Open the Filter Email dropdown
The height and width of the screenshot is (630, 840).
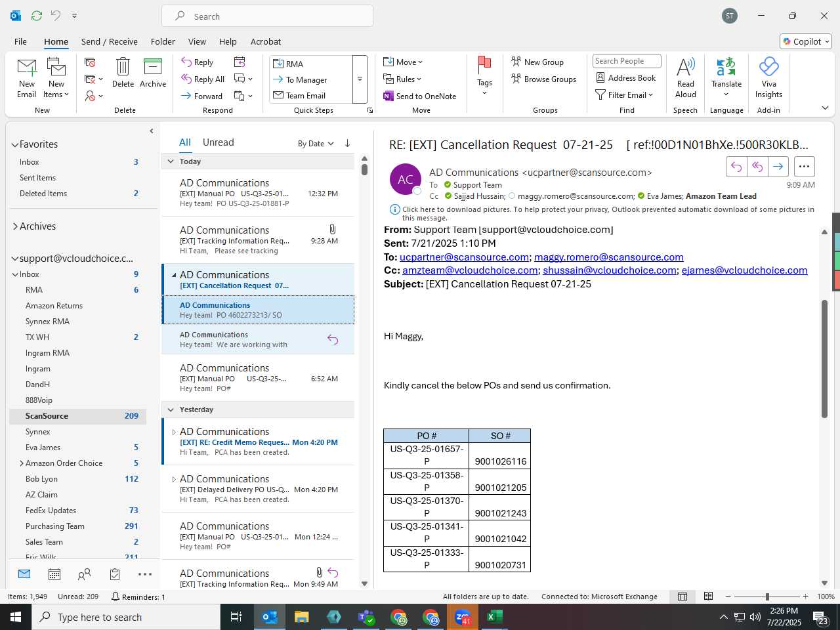pos(624,94)
